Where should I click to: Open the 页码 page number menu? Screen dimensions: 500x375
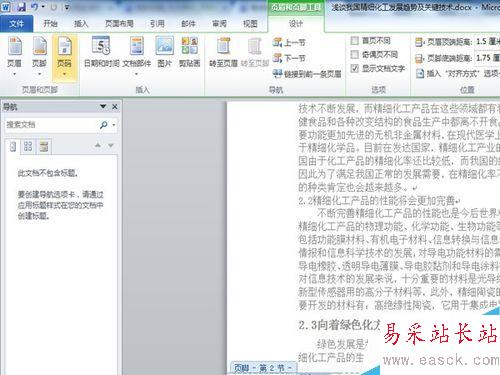click(x=64, y=57)
